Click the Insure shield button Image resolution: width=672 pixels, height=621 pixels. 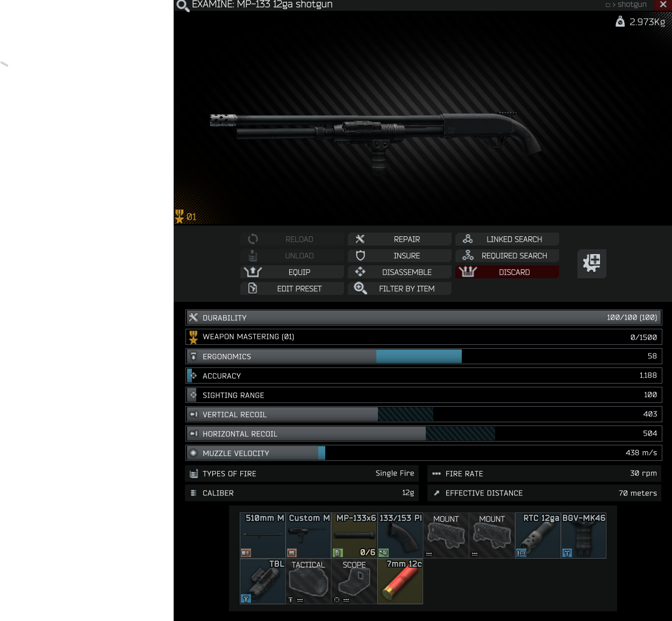click(399, 256)
